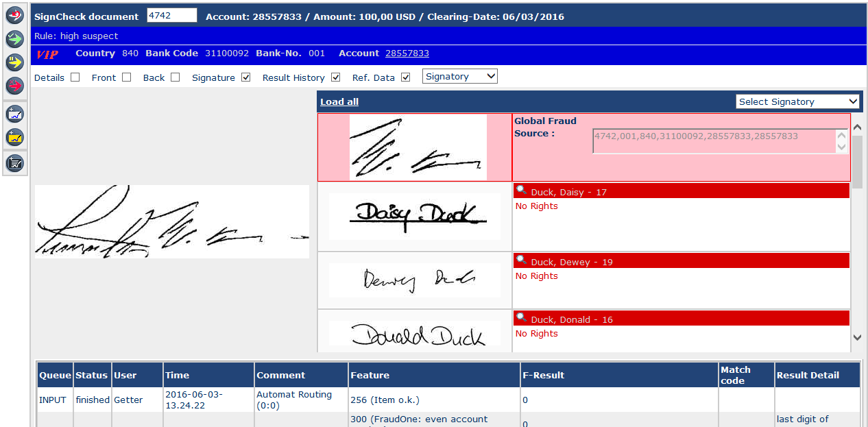Check the Front checkbox

[x=126, y=77]
